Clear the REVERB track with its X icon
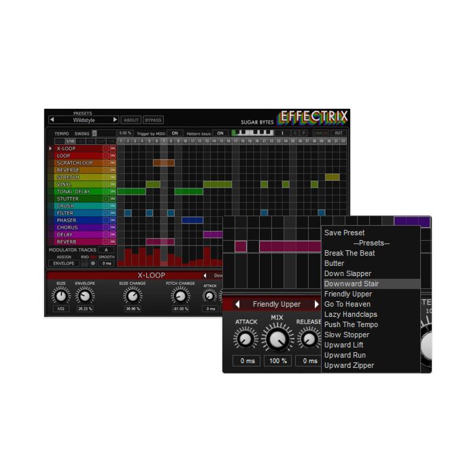Viewport: 476px width, 476px height. (x=105, y=241)
